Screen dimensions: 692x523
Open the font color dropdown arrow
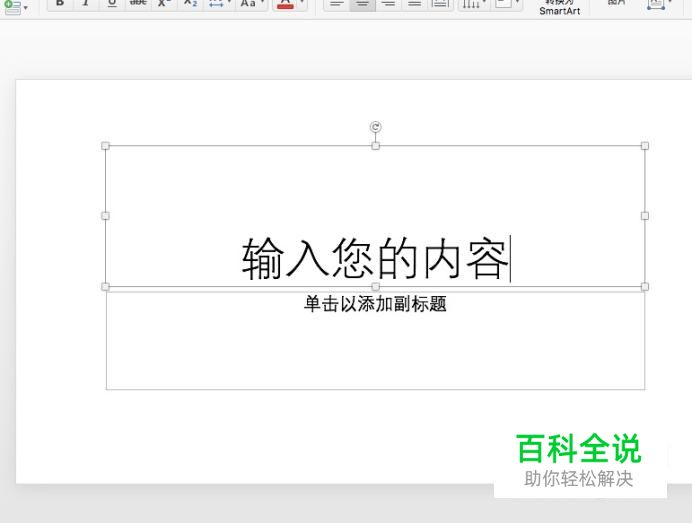click(x=302, y=3)
